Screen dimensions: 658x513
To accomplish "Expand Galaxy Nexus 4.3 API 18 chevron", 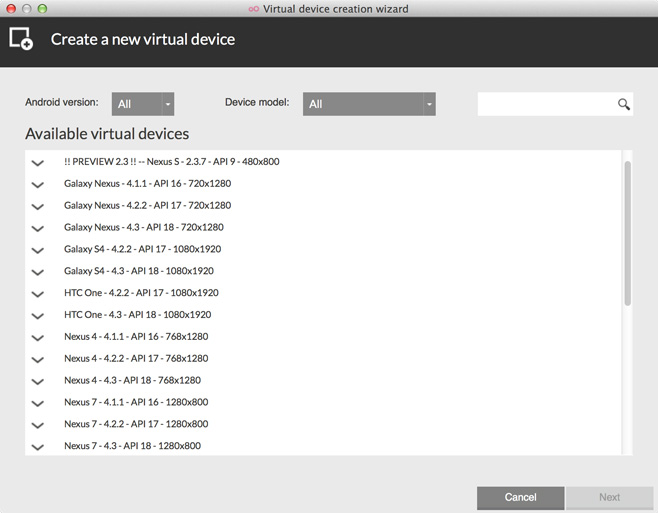I will click(38, 228).
